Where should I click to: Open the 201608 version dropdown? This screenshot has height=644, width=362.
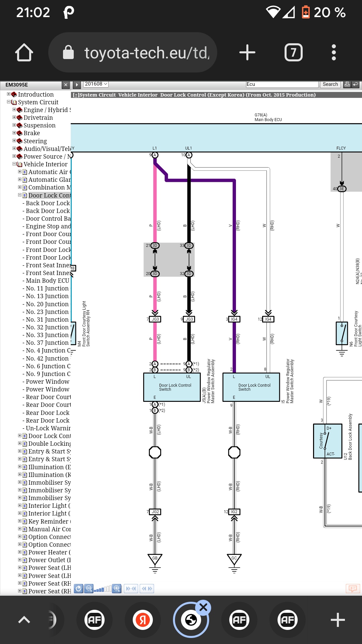[x=96, y=84]
